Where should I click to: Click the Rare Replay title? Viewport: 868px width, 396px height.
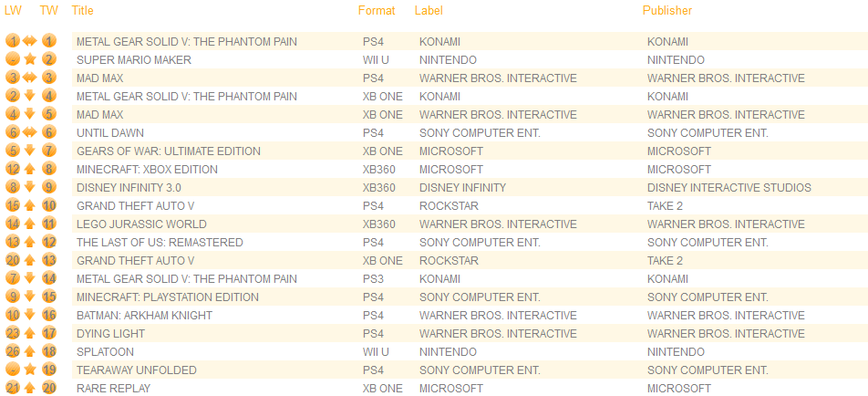pos(111,389)
